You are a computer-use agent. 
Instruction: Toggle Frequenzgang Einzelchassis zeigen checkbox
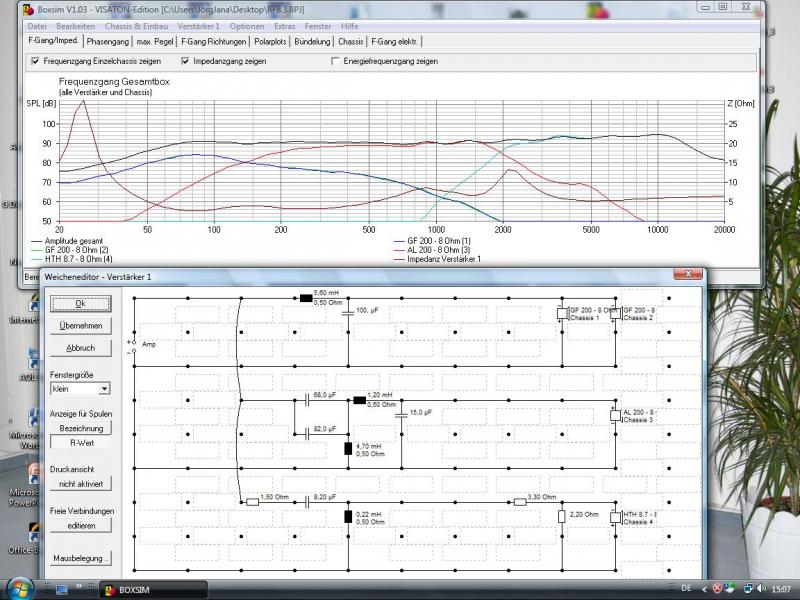point(35,61)
